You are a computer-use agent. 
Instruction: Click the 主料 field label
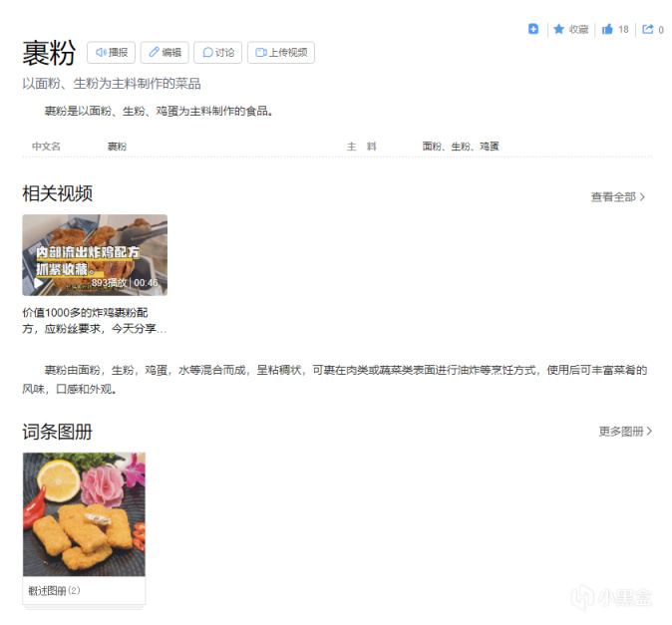coord(361,147)
